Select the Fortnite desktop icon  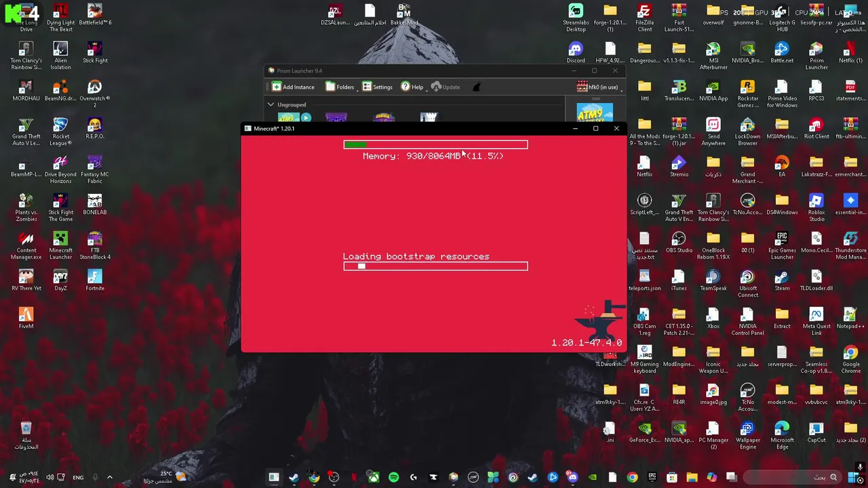coord(95,281)
